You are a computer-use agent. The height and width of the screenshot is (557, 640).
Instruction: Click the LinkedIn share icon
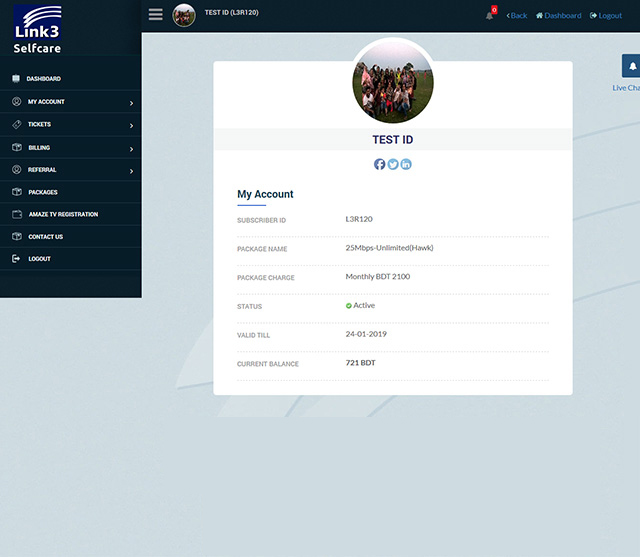406,164
